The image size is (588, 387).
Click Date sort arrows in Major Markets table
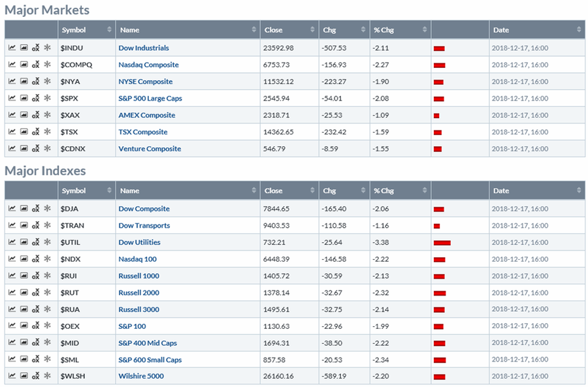579,30
